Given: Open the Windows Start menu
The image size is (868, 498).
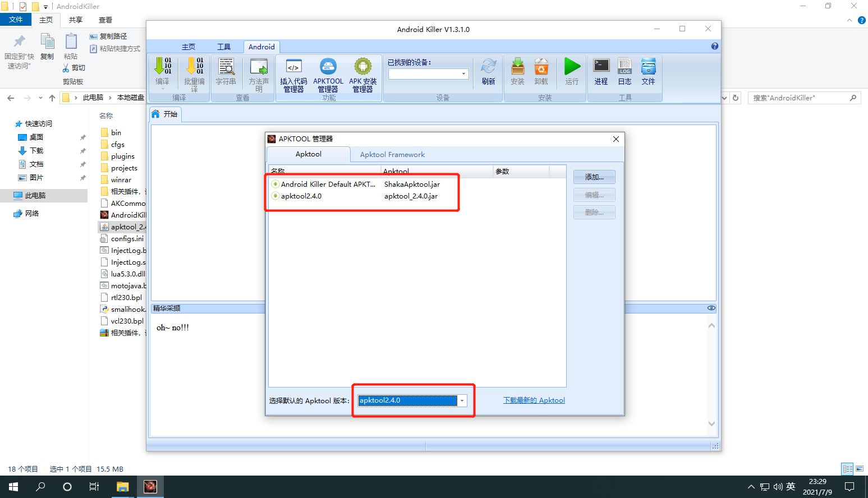Looking at the screenshot, I should click(x=13, y=487).
